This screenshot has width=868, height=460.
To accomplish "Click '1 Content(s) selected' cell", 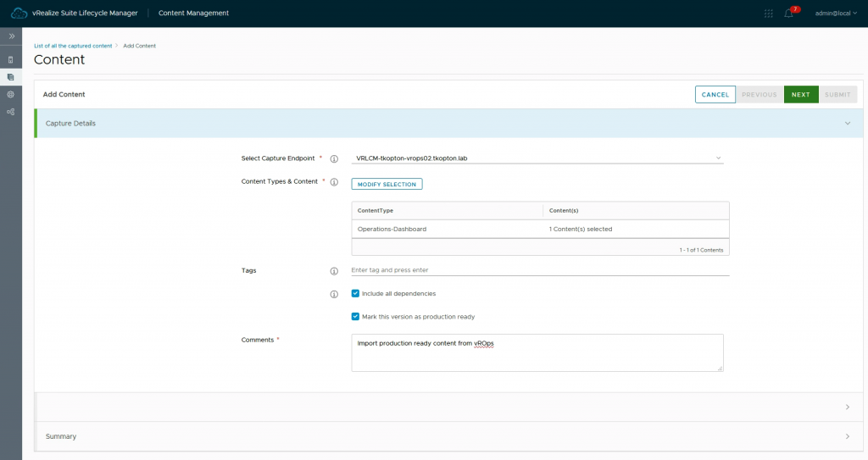I will tap(581, 230).
